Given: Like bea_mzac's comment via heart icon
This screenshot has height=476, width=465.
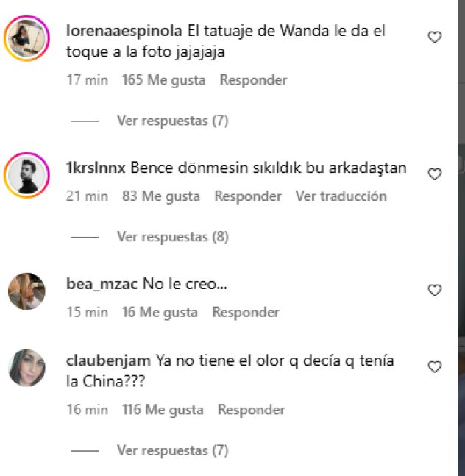Looking at the screenshot, I should 435,290.
